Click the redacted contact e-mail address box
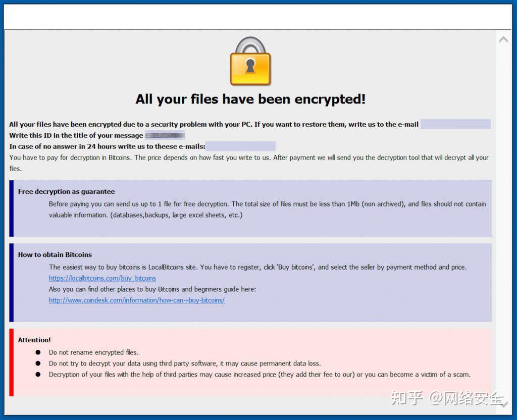 point(455,124)
